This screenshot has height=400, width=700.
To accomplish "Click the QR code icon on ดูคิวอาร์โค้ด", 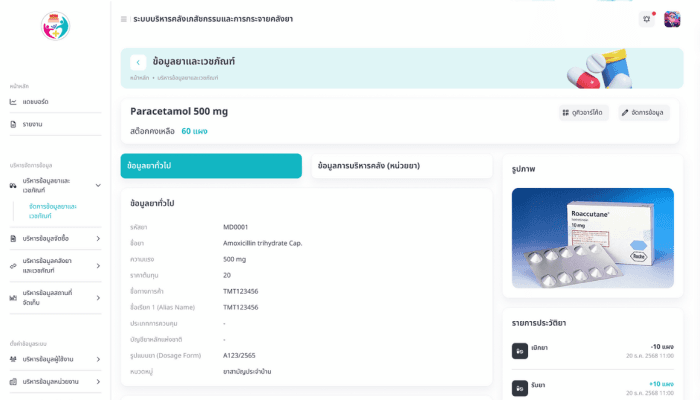I will pos(566,113).
